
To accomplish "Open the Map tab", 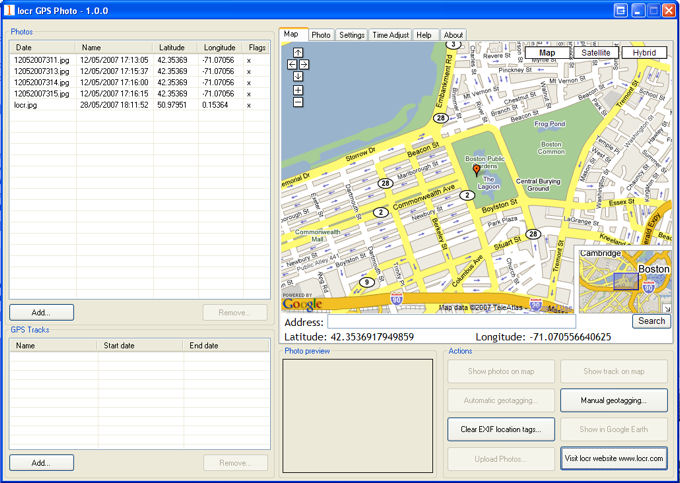I will pos(294,34).
